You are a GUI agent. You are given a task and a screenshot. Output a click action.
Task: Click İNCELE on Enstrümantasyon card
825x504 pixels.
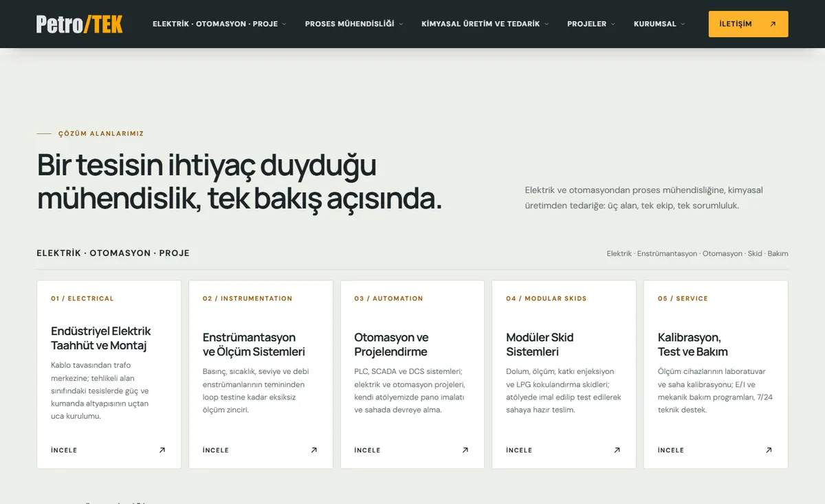click(x=216, y=450)
